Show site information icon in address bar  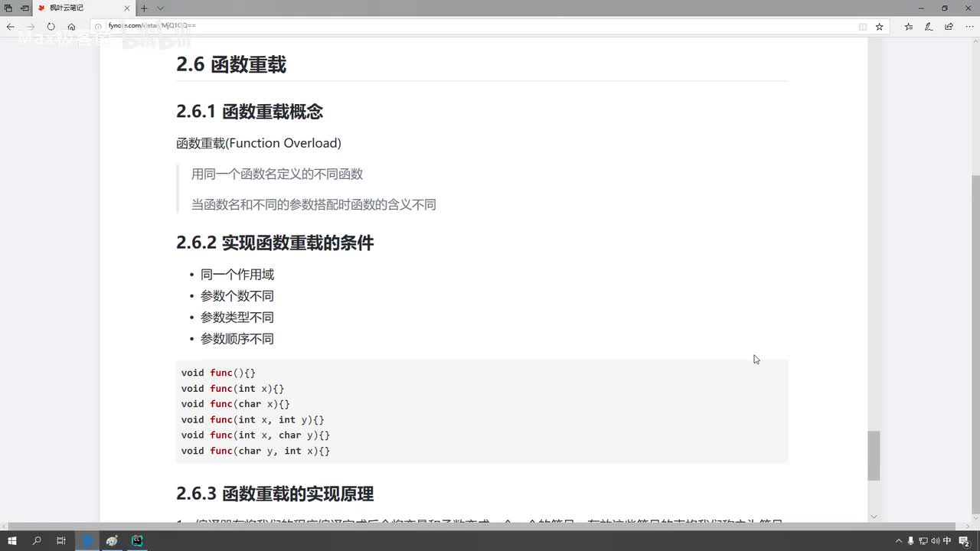tap(100, 26)
